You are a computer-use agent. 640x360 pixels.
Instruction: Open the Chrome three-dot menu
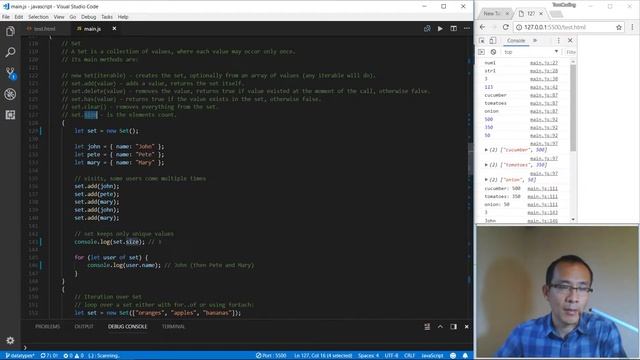(632, 27)
